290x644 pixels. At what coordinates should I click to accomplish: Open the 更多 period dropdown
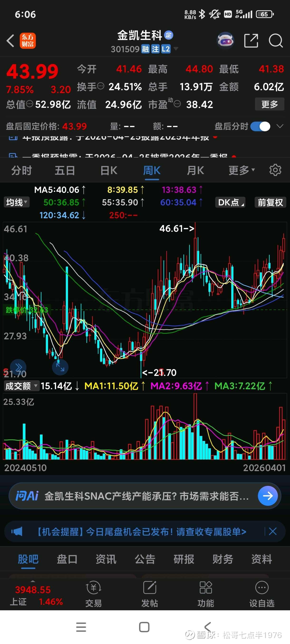tap(242, 170)
